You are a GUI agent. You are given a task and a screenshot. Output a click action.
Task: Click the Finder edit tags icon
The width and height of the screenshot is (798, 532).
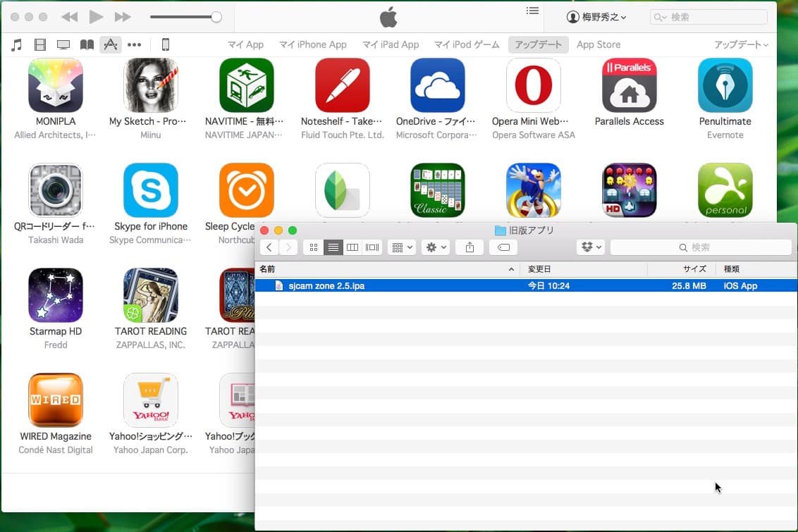[503, 247]
